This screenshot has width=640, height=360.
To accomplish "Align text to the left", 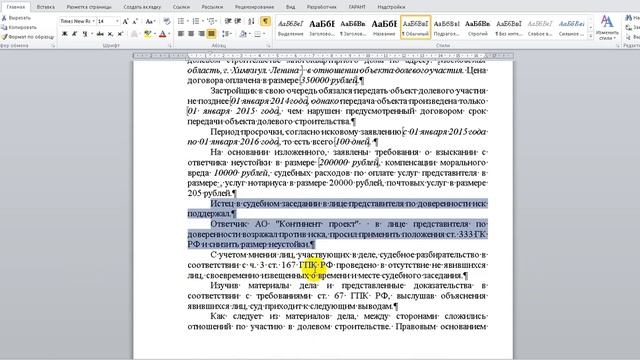I will click(x=181, y=34).
